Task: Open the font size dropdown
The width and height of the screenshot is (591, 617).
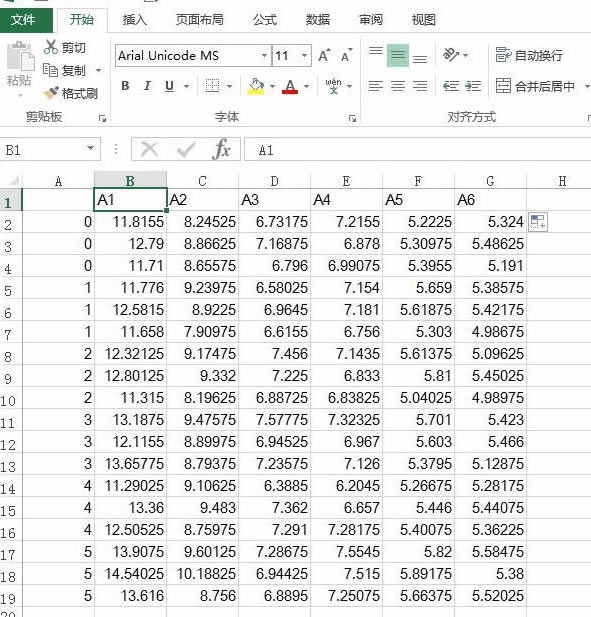Action: (304, 55)
